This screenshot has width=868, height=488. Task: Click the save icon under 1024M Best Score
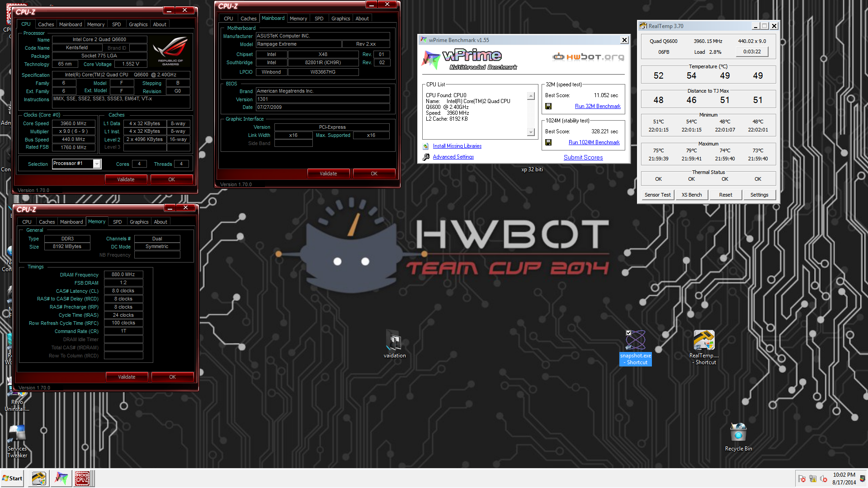click(548, 142)
